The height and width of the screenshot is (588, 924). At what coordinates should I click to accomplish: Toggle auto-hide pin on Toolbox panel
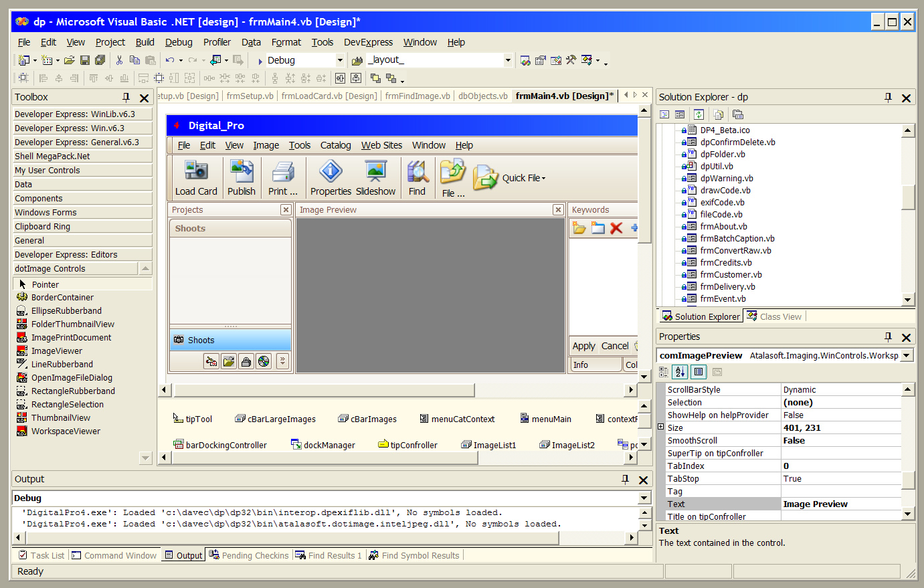click(x=126, y=98)
